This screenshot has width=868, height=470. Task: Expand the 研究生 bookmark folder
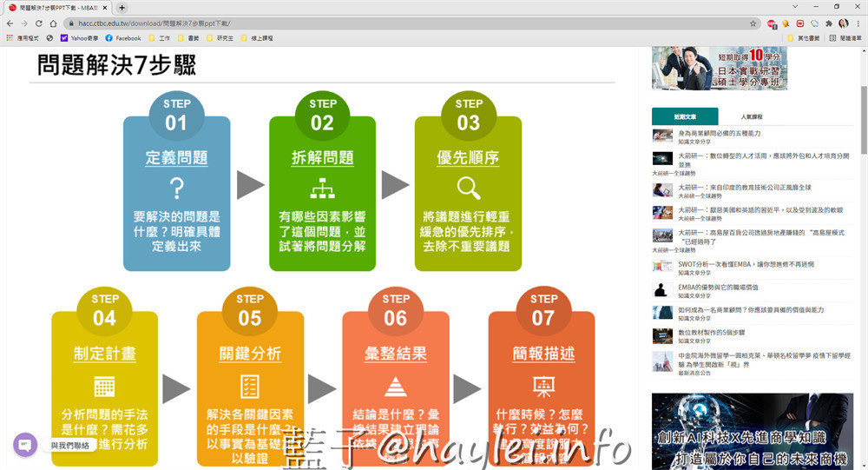(x=220, y=38)
